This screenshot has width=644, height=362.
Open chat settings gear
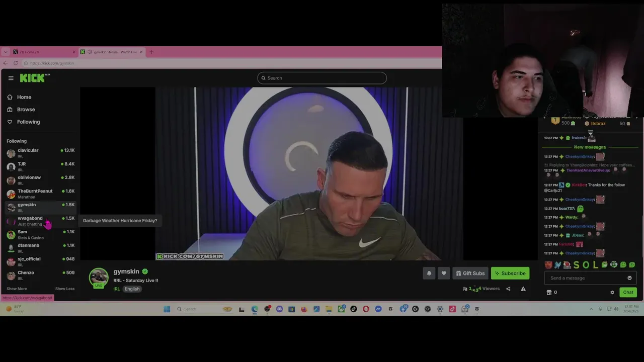coord(612,292)
